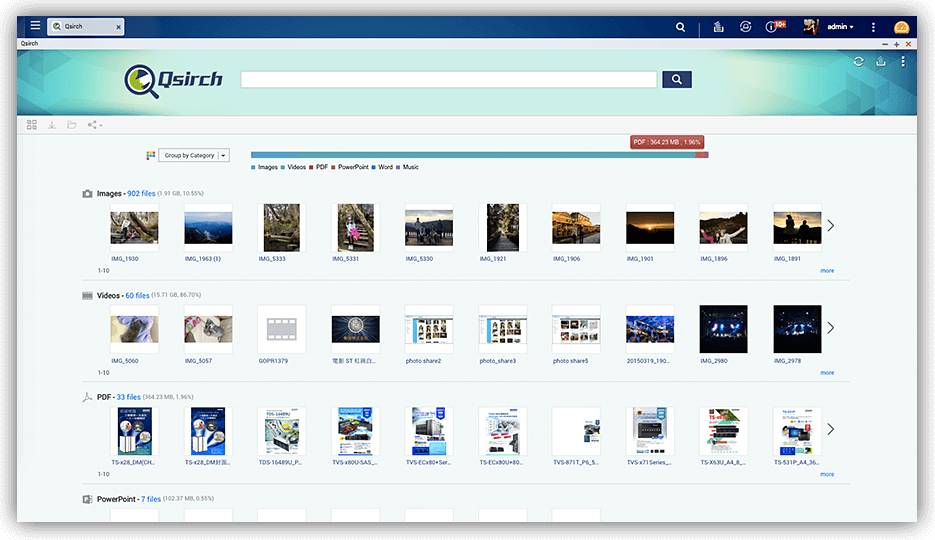Click the Videos section film icon
935x540 pixels.
point(87,296)
